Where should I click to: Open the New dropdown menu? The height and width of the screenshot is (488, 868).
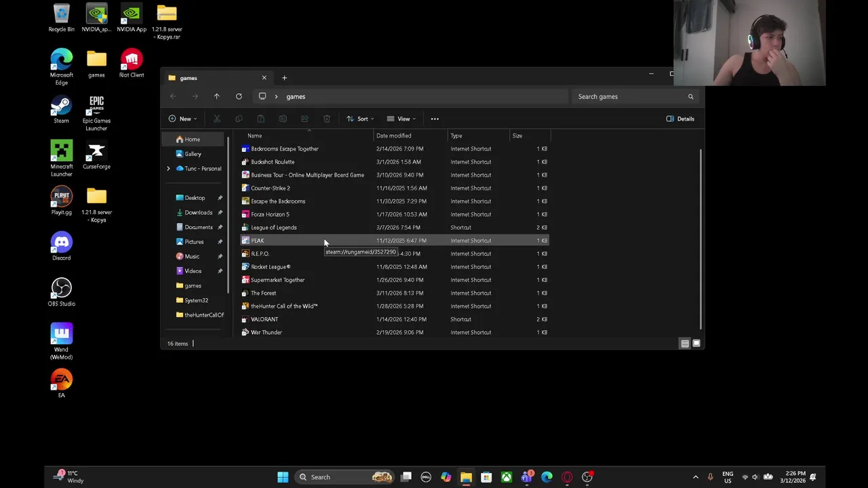click(183, 119)
